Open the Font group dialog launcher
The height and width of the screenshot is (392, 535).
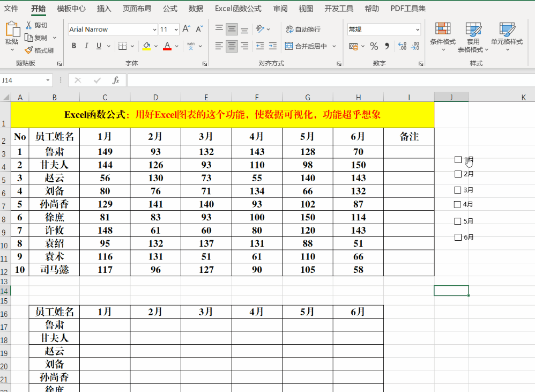point(205,64)
